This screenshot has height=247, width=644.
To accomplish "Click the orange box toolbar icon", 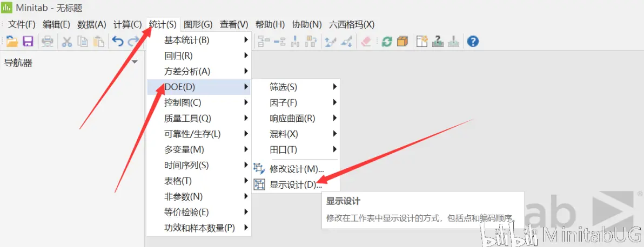I will pos(403,42).
